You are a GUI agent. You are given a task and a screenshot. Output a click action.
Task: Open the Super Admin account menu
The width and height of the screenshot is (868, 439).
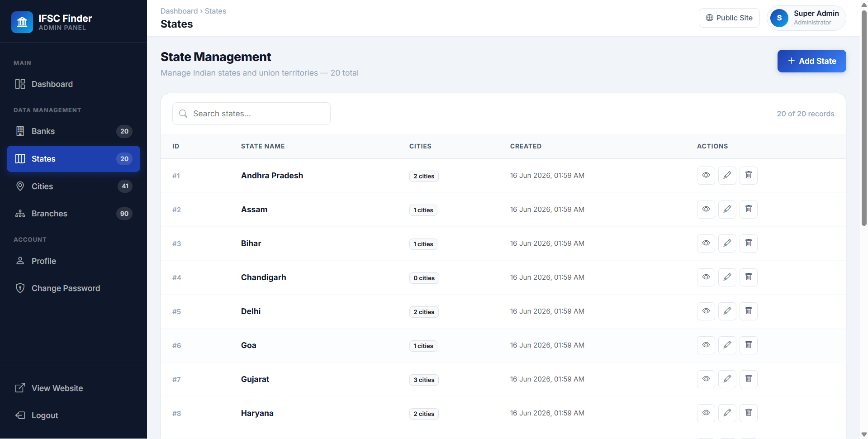[806, 18]
